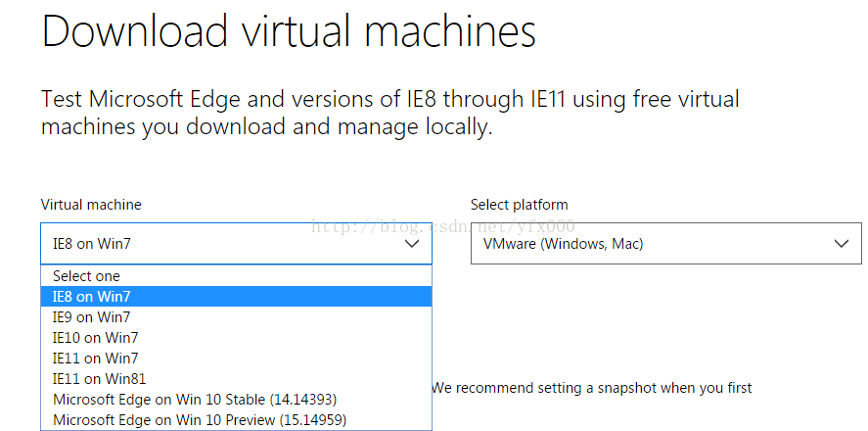The width and height of the screenshot is (868, 431).
Task: Open the Select platform dropdown showing VMware
Action: pyautogui.click(x=666, y=243)
